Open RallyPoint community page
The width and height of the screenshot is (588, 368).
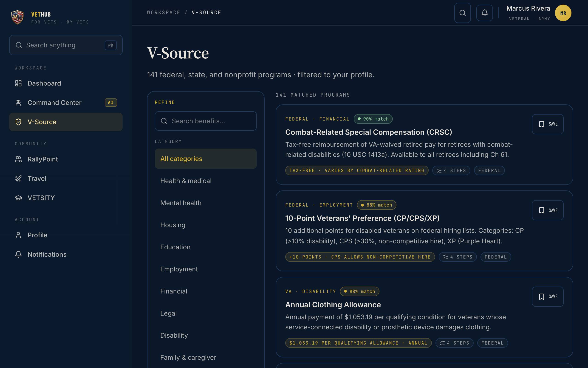pyautogui.click(x=66, y=159)
